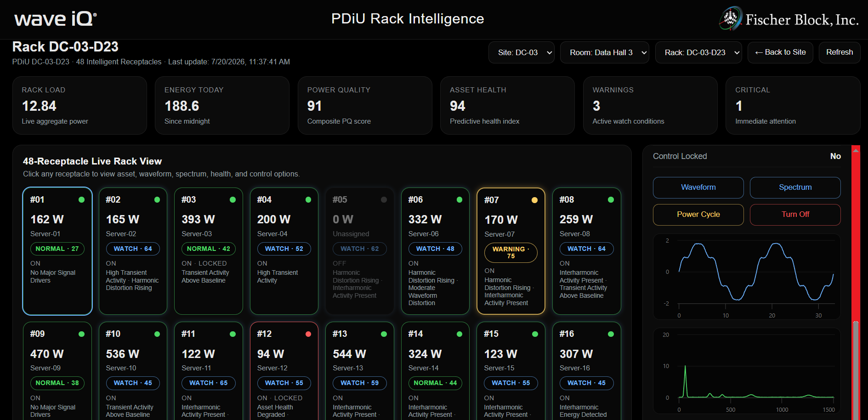Open the Site: DC-03 dropdown
The image size is (868, 420).
tap(521, 52)
